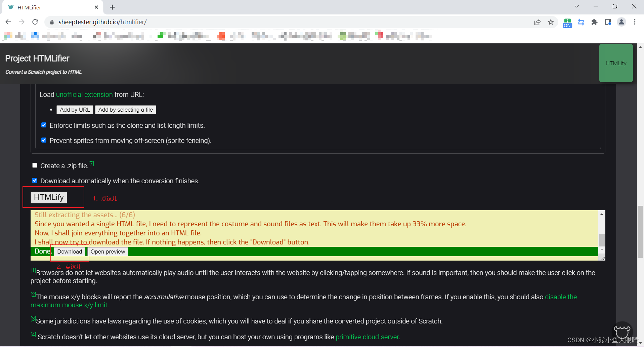644x347 pixels.
Task: Open the primitive-cloud-server link
Action: click(x=367, y=337)
